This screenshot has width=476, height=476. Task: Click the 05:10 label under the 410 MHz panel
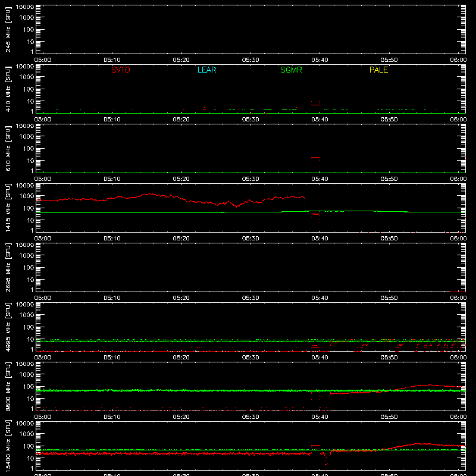112,120
